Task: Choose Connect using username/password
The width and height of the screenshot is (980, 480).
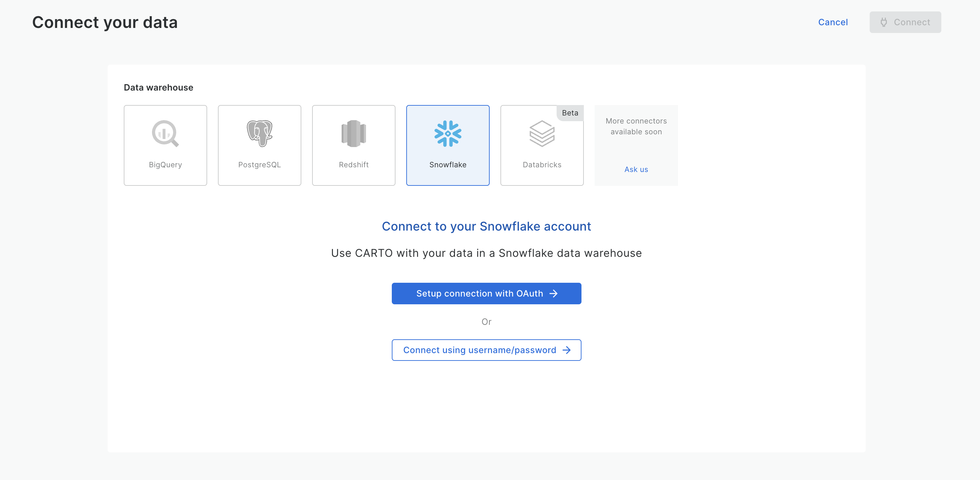Action: (x=479, y=350)
